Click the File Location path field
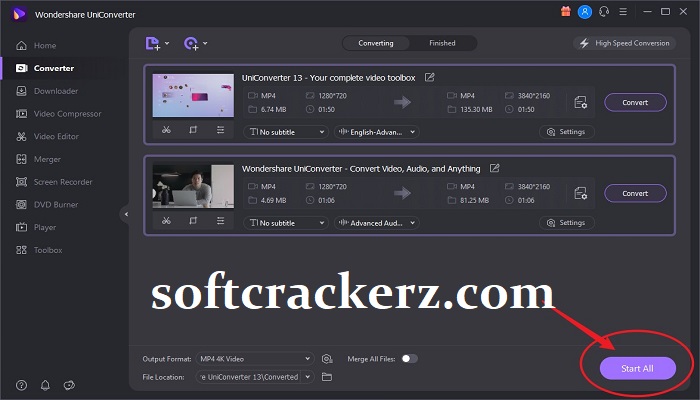Image resolution: width=700 pixels, height=400 pixels. pyautogui.click(x=248, y=377)
